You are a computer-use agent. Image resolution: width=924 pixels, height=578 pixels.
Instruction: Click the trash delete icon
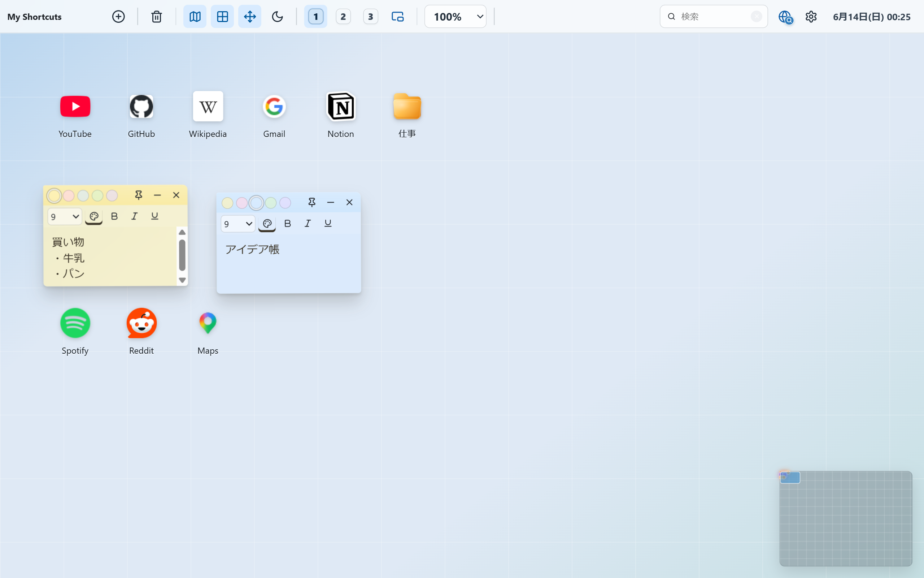[157, 17]
